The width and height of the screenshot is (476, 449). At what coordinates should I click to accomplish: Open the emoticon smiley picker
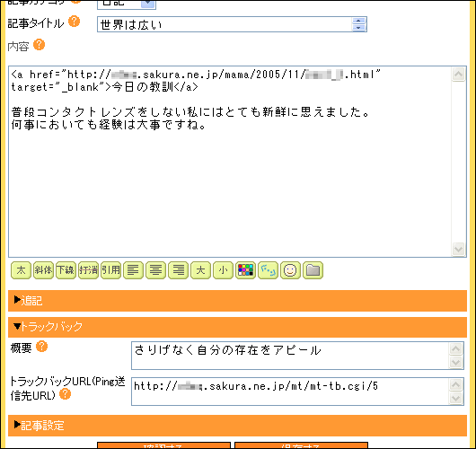pyautogui.click(x=290, y=270)
